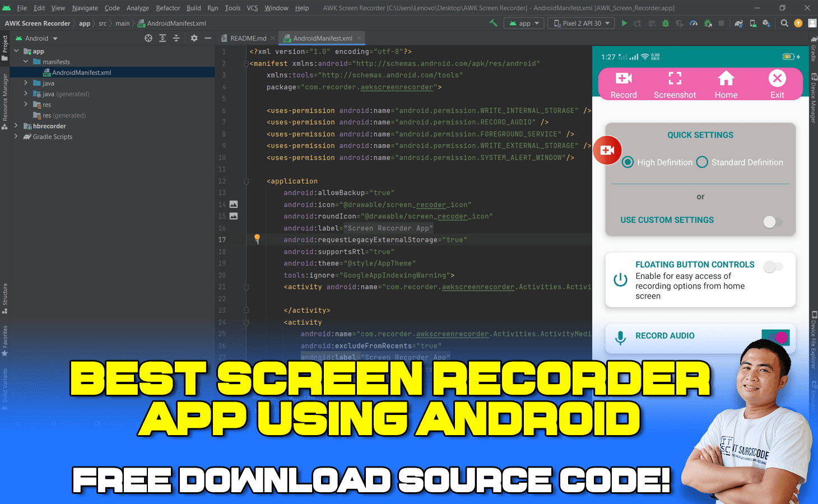
Task: Click the Record button in the emulator app
Action: point(623,84)
